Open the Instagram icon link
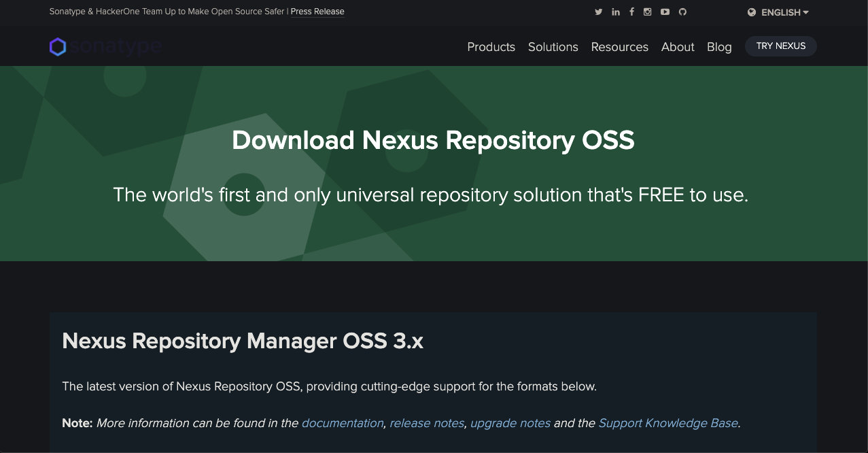 click(x=648, y=12)
